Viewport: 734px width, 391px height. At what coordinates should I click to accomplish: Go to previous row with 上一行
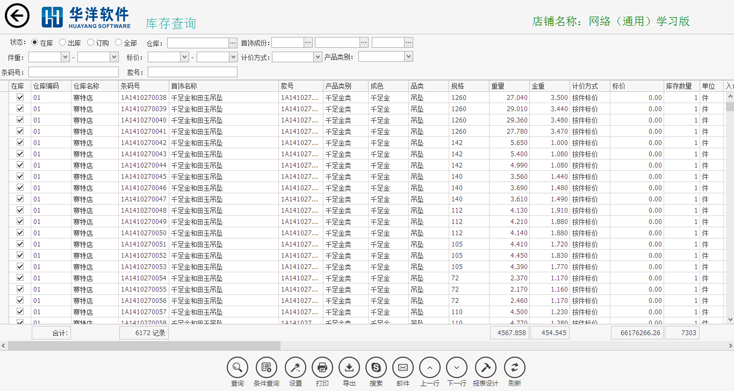click(430, 368)
